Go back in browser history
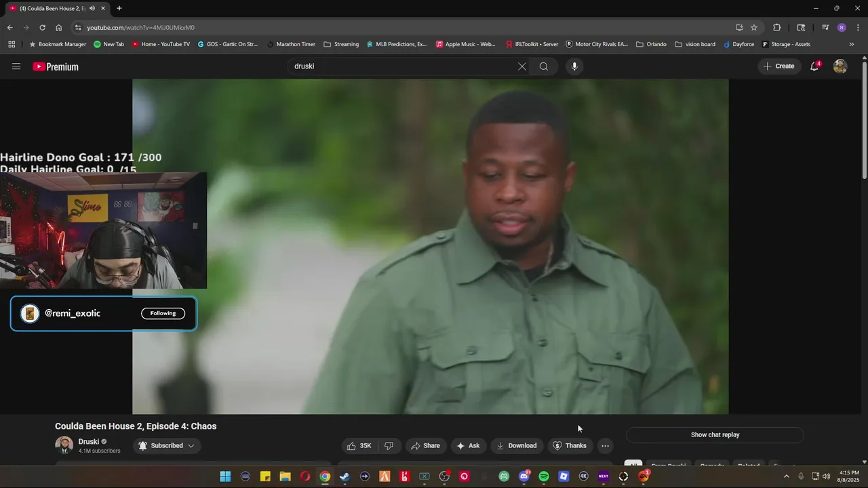This screenshot has height=488, width=868. (9, 27)
